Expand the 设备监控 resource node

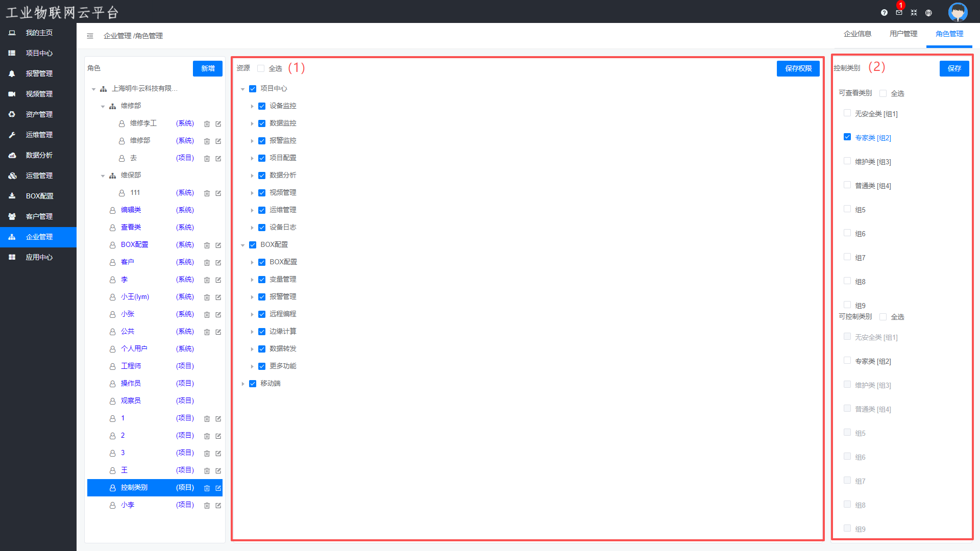252,106
